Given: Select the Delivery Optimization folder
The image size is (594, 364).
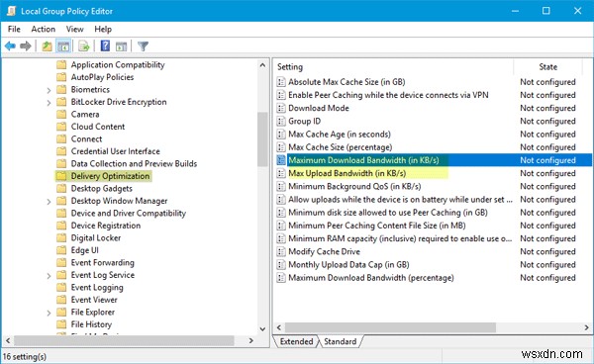Looking at the screenshot, I should tap(110, 176).
